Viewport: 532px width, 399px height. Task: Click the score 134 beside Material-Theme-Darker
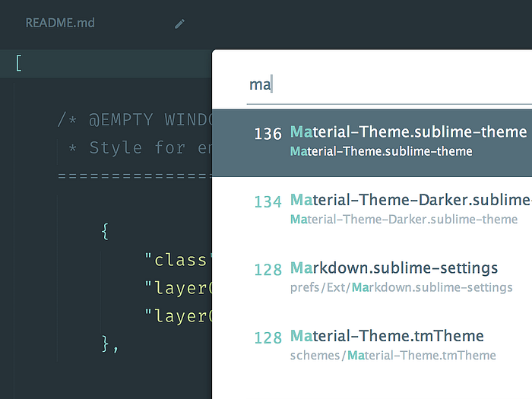pyautogui.click(x=268, y=202)
